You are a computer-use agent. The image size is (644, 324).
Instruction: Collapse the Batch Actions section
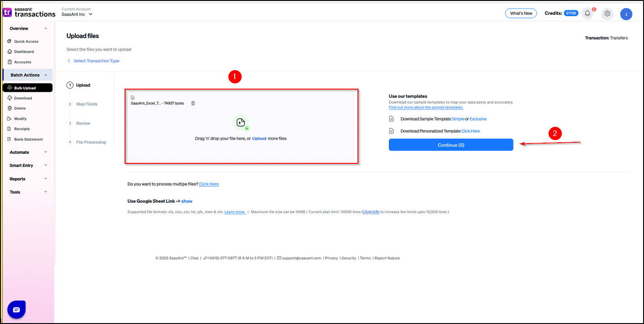(x=28, y=75)
